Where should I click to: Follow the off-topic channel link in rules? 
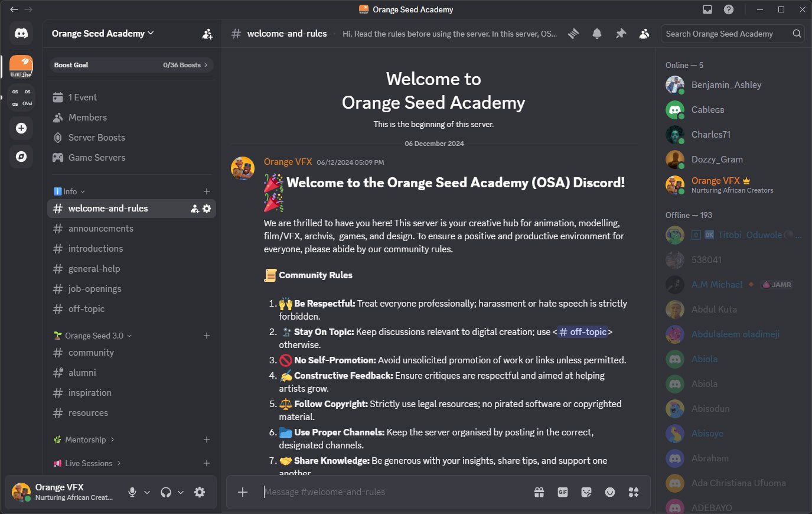coord(583,332)
